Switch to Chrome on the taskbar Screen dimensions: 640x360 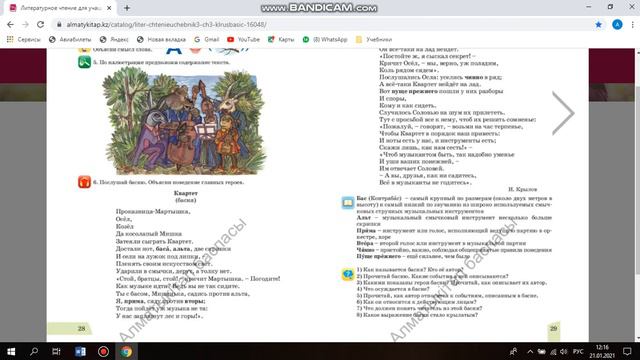126,351
